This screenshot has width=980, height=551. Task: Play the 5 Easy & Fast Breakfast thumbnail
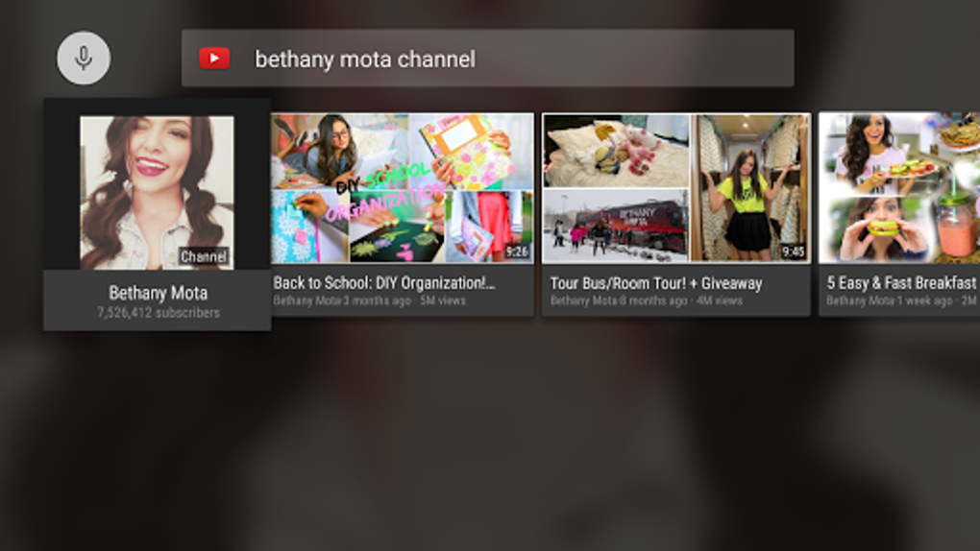click(x=899, y=188)
